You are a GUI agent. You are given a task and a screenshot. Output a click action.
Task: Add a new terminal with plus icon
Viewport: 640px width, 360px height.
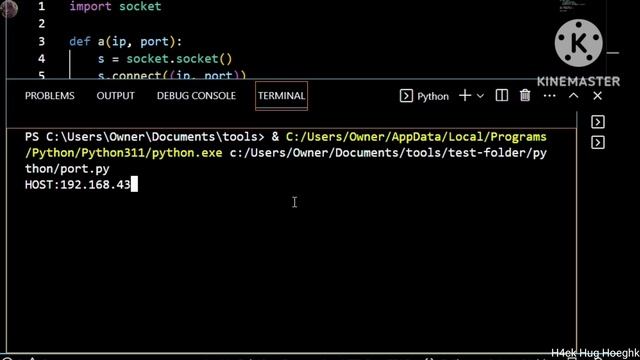[465, 96]
